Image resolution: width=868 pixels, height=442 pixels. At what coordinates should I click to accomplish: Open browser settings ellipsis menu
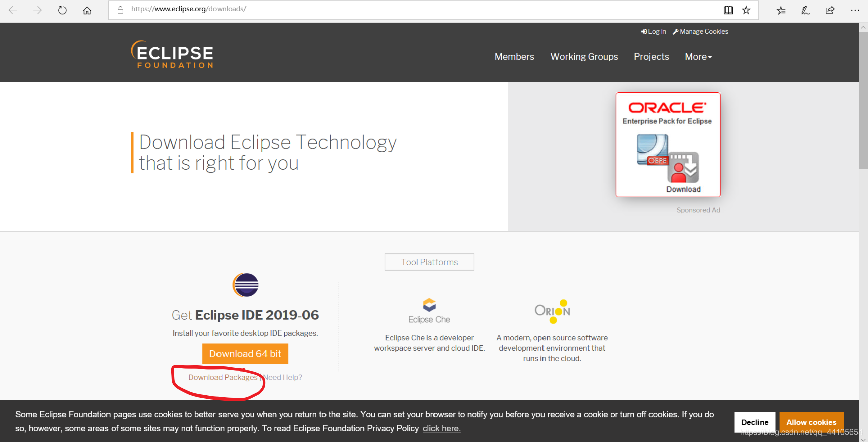click(x=855, y=10)
